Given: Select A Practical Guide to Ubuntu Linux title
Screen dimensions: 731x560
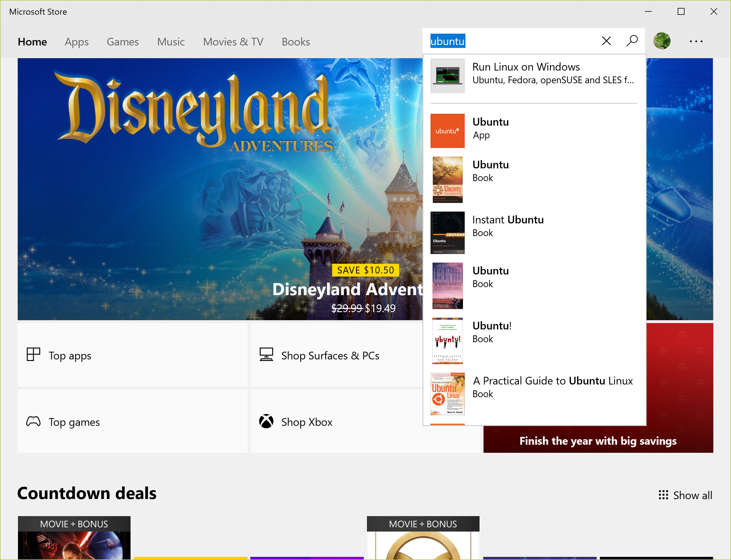Looking at the screenshot, I should (552, 381).
